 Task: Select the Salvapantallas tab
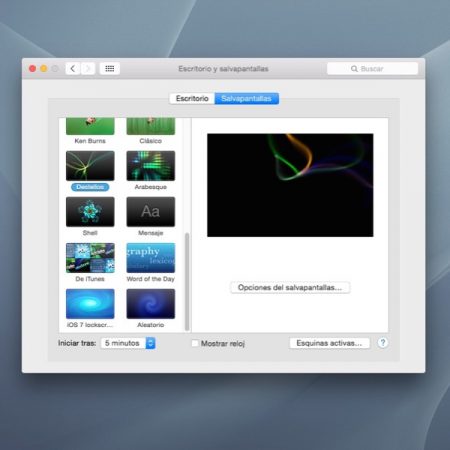coord(246,98)
